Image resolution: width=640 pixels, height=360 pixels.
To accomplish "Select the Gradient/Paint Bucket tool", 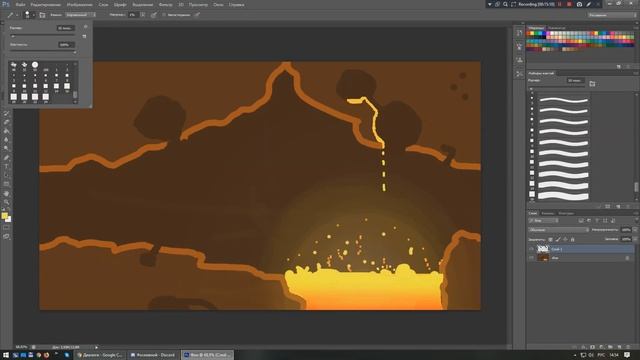I will point(7,131).
